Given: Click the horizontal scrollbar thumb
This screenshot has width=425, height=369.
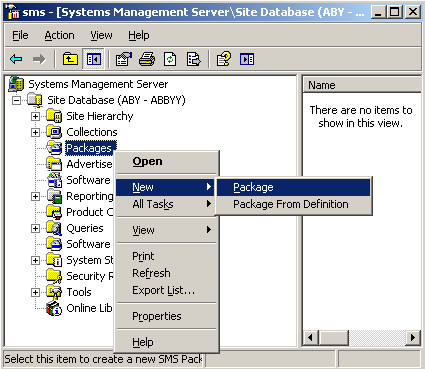Looking at the screenshot, I should [334, 338].
